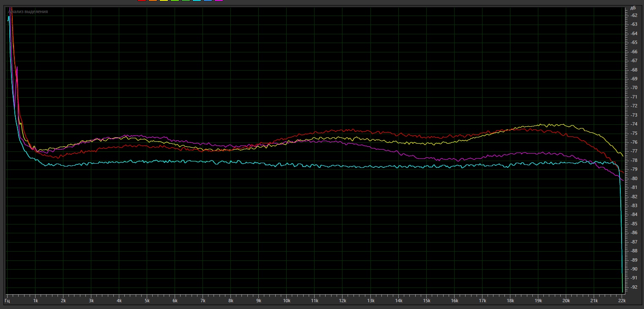The image size is (644, 309).
Task: Click the orange hold color swatch
Action: pos(153,0)
